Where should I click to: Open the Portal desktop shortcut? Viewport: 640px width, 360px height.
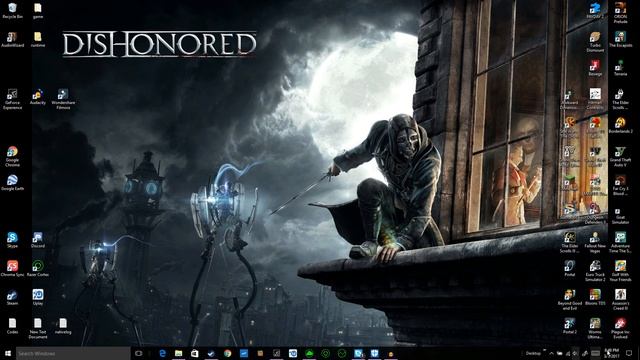click(x=570, y=269)
